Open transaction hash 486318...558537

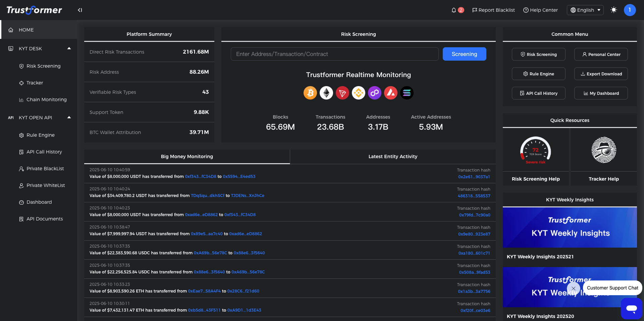point(474,196)
